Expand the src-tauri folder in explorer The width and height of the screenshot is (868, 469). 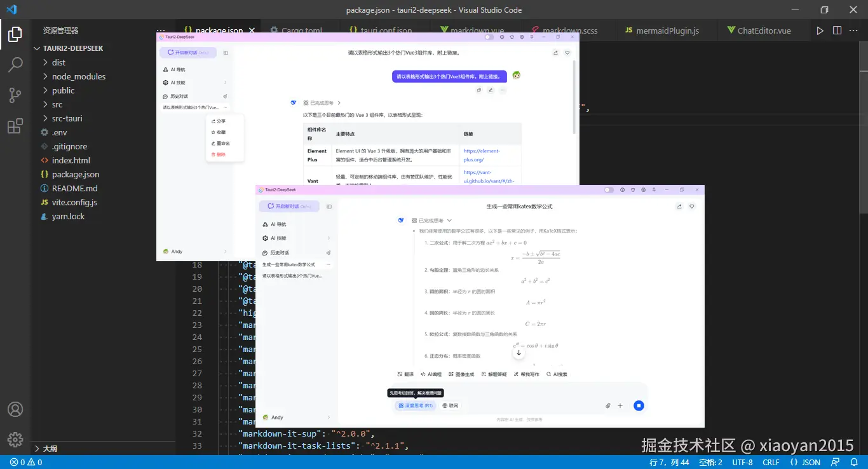tap(67, 118)
